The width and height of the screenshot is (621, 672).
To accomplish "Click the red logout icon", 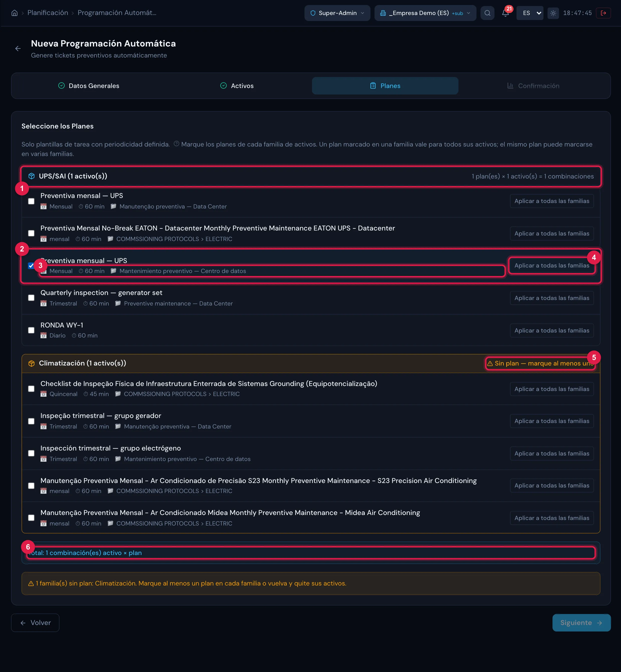I will [x=603, y=13].
